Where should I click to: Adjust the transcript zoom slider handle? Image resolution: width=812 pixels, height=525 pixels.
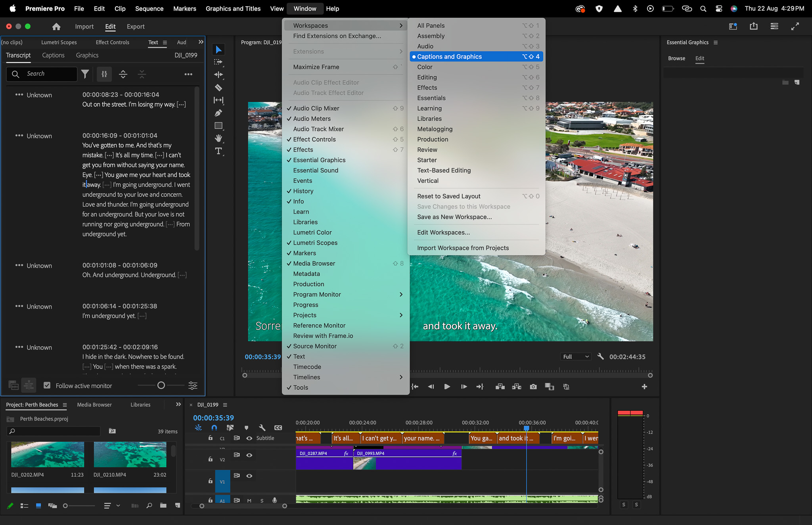[161, 385]
